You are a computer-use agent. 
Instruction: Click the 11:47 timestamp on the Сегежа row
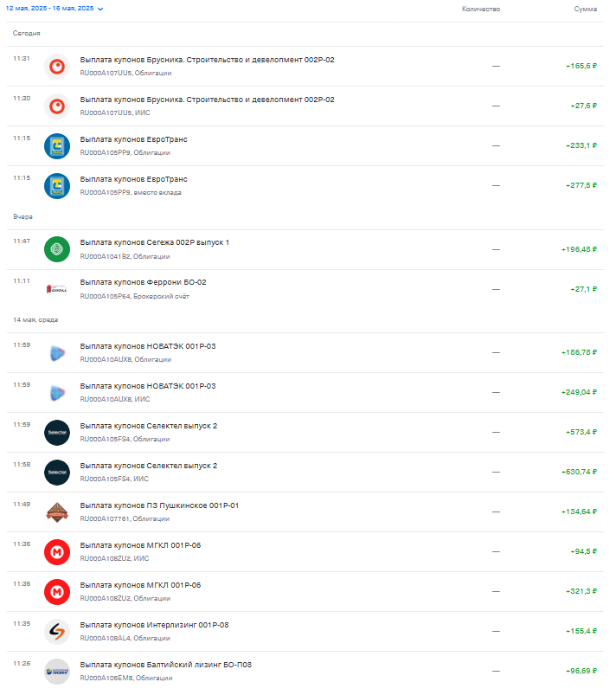pos(22,241)
